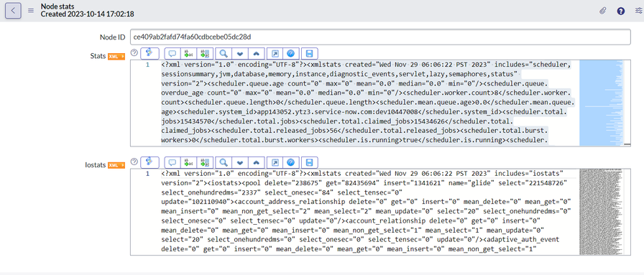Click the Search magnifier in Iostats toolbar
Screen dimensions: 644x275
(x=224, y=162)
